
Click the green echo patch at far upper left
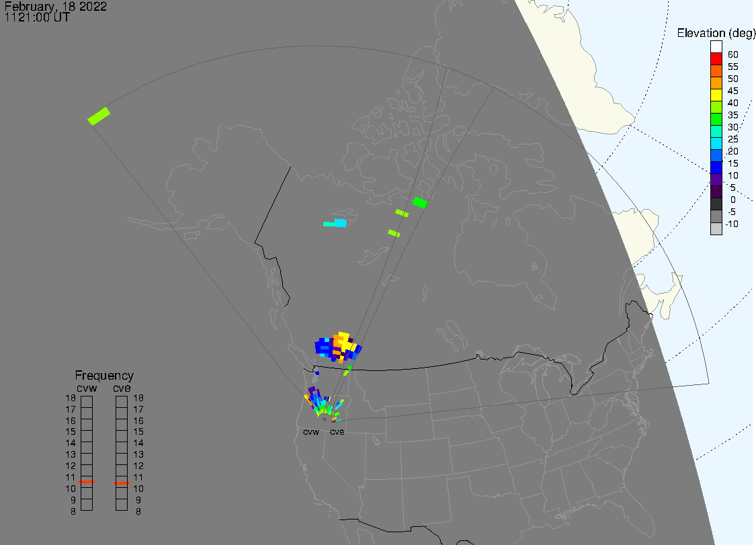[99, 116]
